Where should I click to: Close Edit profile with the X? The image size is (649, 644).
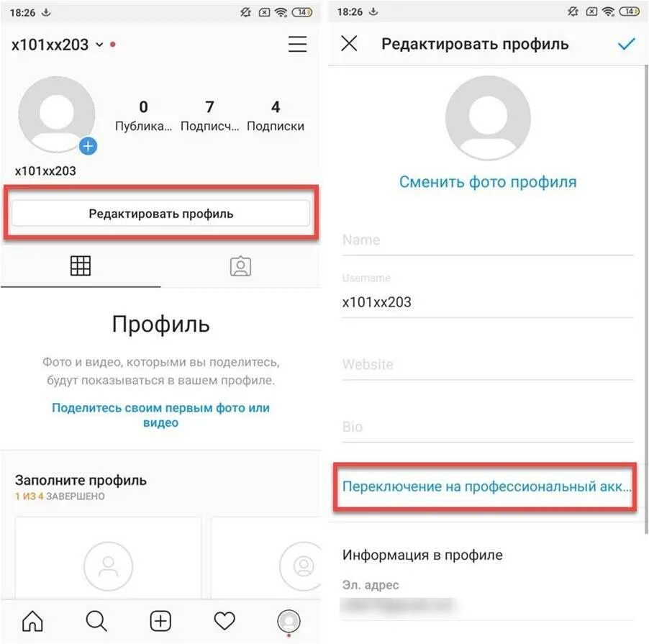coord(349,43)
